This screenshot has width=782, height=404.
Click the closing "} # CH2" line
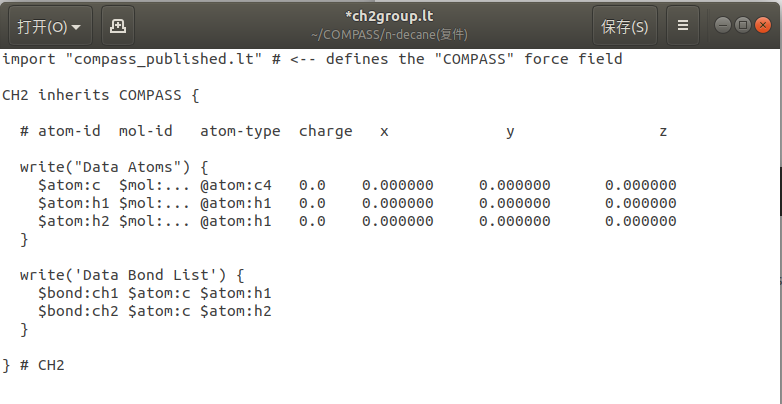(x=33, y=365)
